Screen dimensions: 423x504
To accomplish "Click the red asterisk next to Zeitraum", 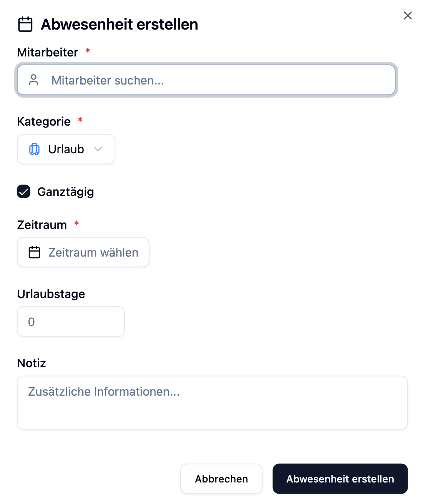I will point(77,224).
